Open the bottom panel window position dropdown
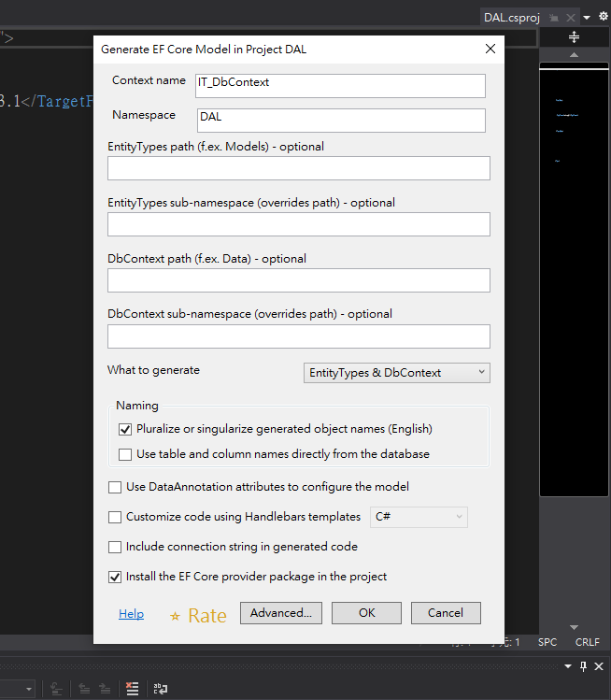The width and height of the screenshot is (611, 700). pos(568,666)
